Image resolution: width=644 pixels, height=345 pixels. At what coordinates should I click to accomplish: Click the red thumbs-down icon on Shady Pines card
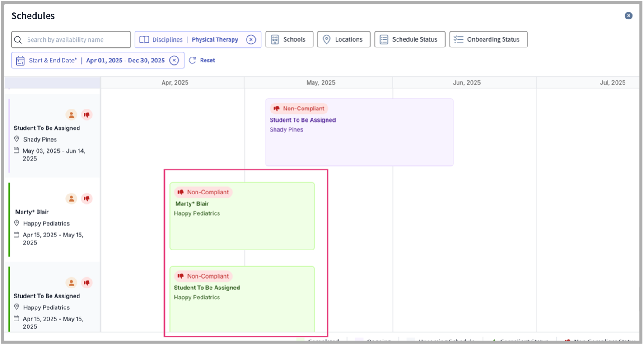tap(86, 114)
